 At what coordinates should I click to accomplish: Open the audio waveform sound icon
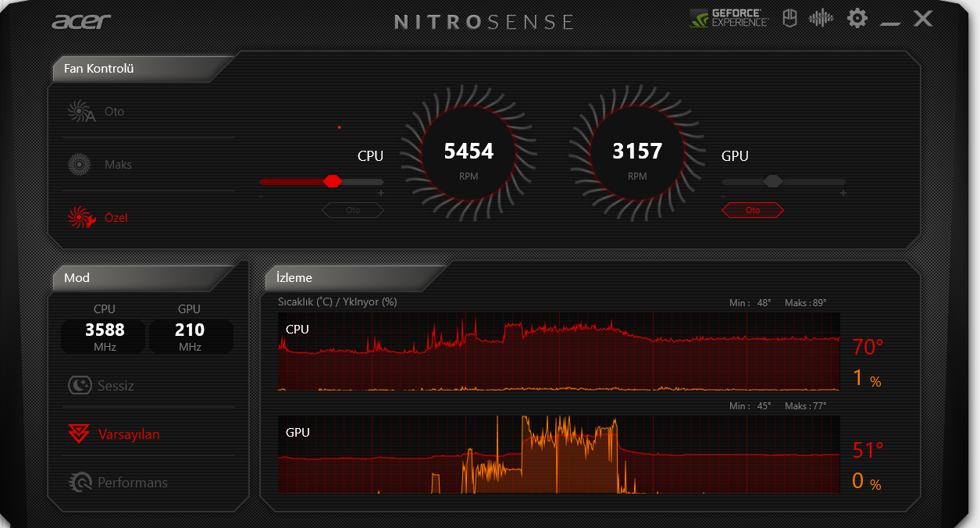tap(821, 18)
